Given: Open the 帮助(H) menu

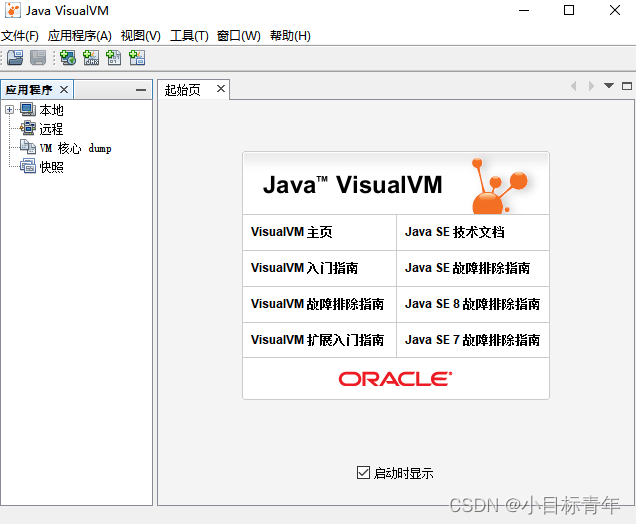Looking at the screenshot, I should [290, 36].
